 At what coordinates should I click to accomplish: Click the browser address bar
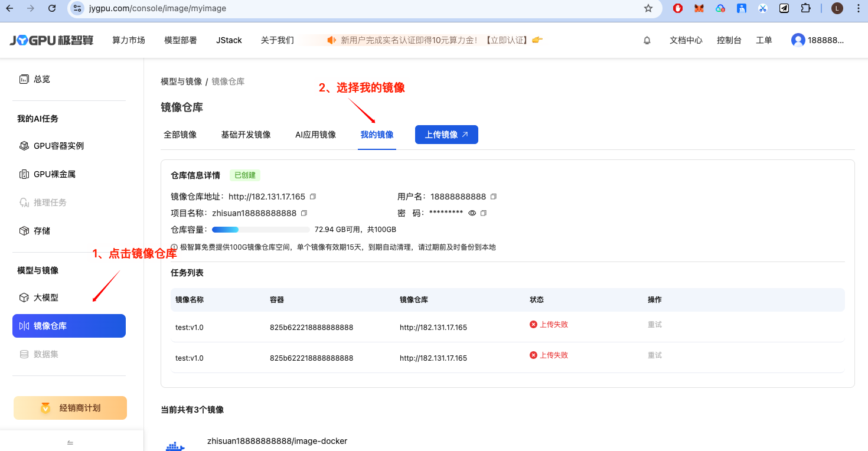click(x=354, y=8)
